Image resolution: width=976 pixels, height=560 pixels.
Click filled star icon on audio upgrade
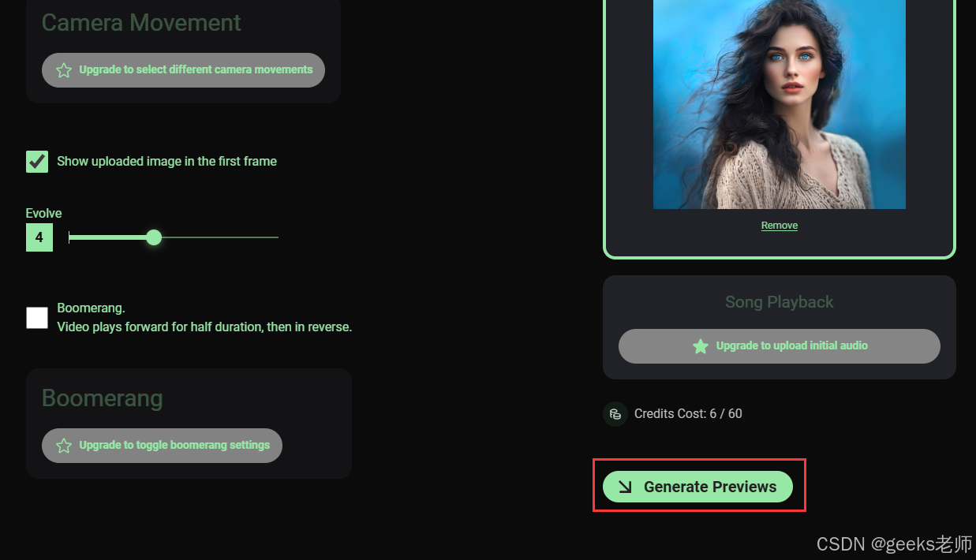[x=700, y=346]
